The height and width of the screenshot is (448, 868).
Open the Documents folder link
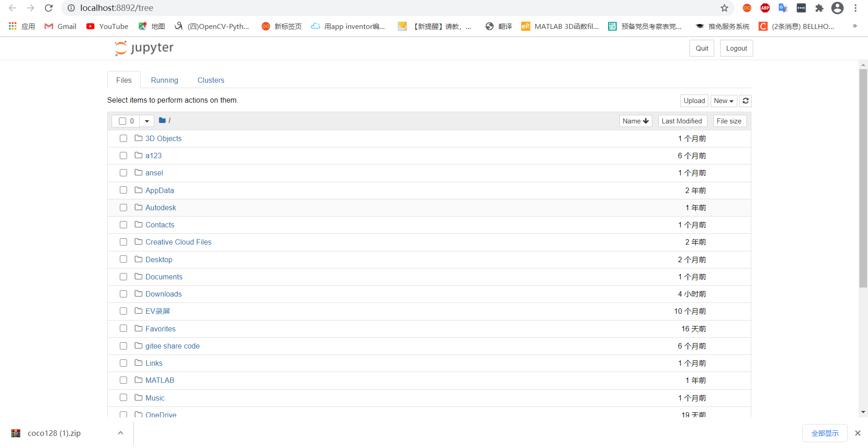click(x=164, y=277)
